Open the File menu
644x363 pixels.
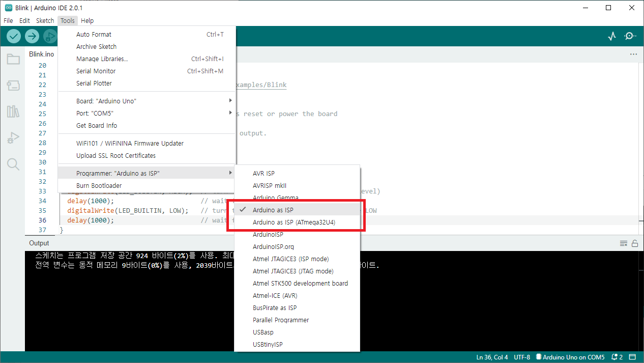(8, 21)
